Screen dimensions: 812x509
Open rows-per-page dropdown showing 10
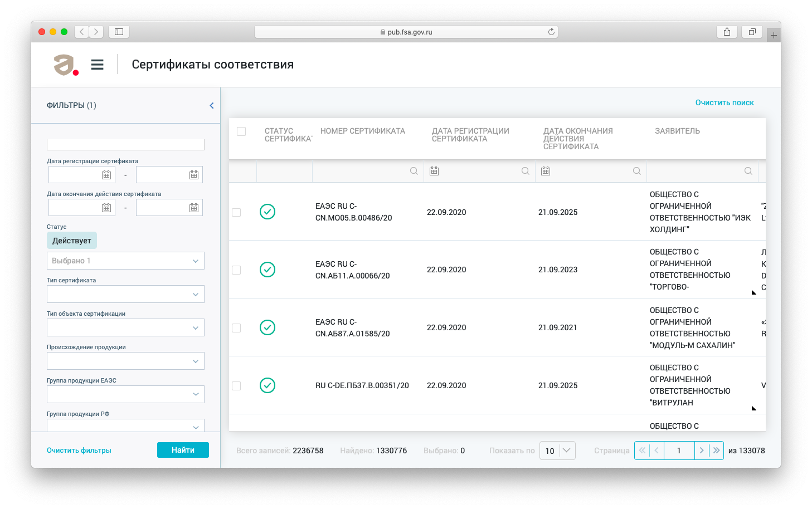coord(557,451)
